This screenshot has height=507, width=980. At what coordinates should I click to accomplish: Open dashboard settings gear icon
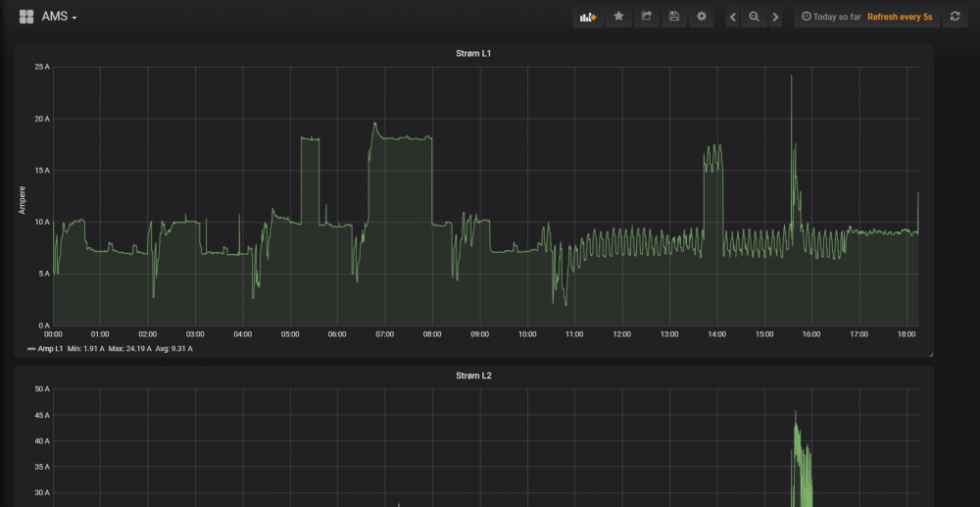[x=701, y=17]
